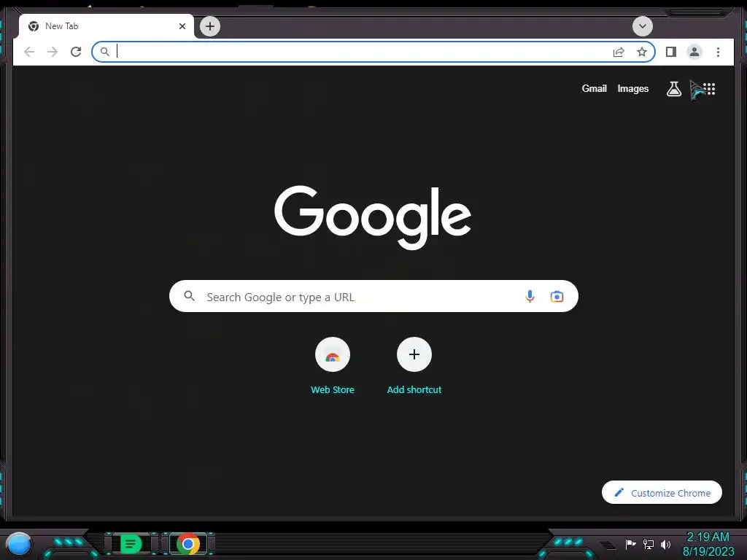The image size is (747, 560).
Task: Select the New Tab tab
Action: coord(107,26)
